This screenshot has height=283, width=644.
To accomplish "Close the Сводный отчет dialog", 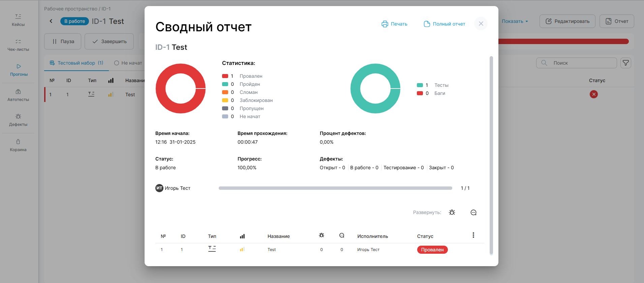I will 481,24.
